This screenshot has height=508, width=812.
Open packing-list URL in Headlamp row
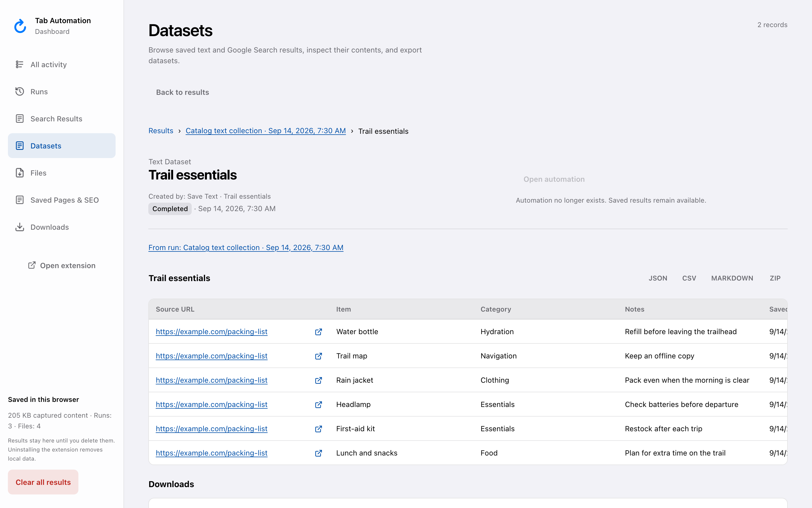(x=211, y=404)
